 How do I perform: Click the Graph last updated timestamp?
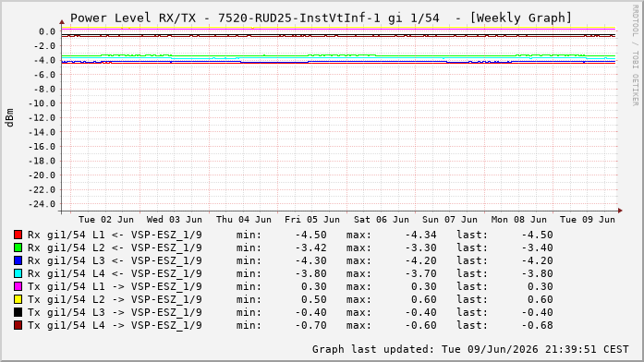click(x=470, y=349)
